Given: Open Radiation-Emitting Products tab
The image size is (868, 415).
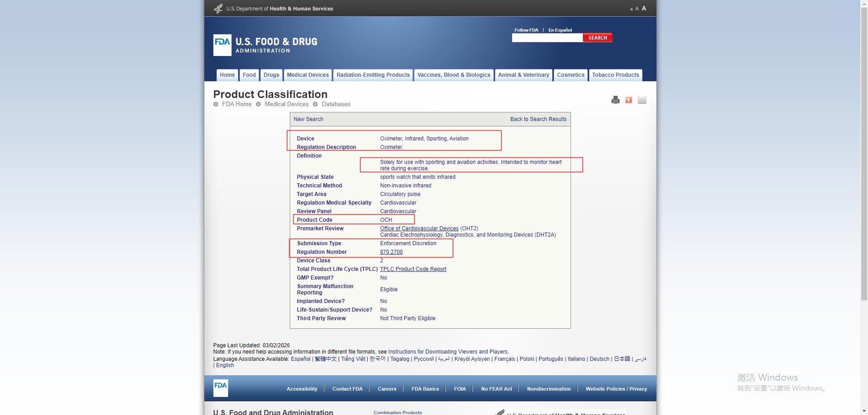Looking at the screenshot, I should [373, 75].
